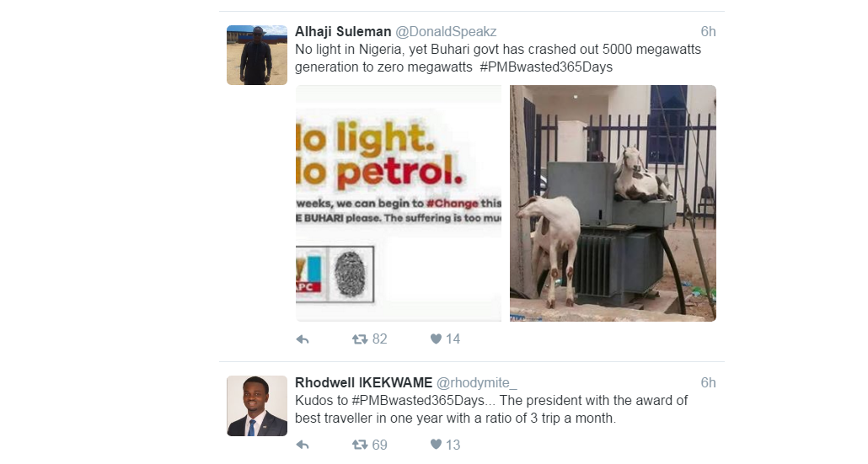Like the tweet with 14 likes
Image resolution: width=868 pixels, height=464 pixels.
pyautogui.click(x=436, y=339)
